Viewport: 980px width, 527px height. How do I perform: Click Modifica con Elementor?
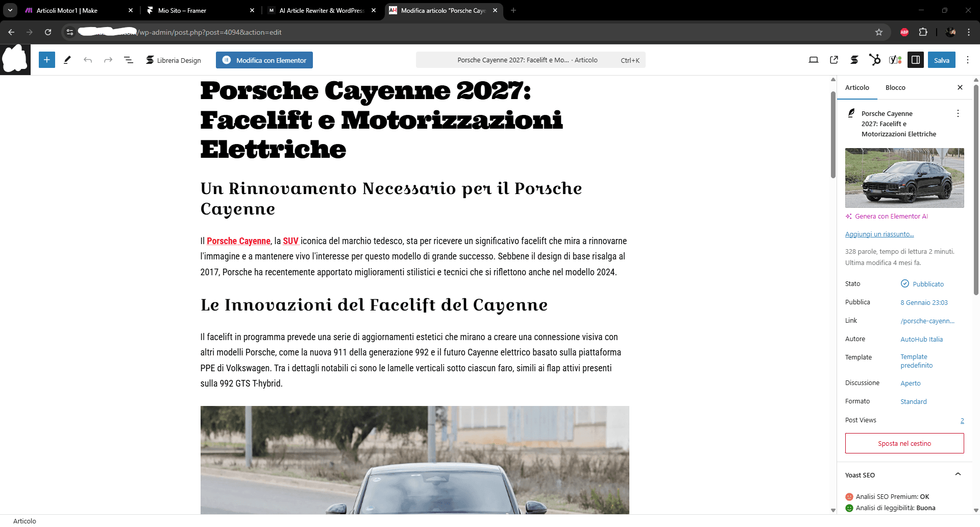264,60
